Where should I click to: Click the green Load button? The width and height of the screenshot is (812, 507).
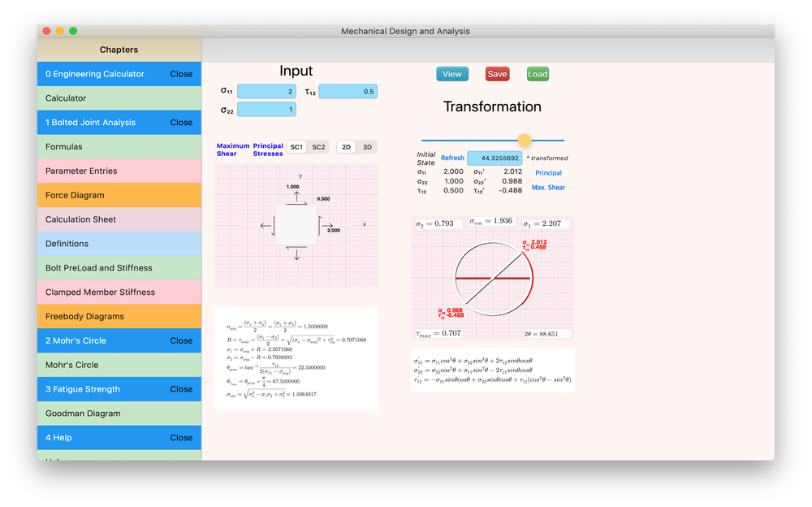(538, 74)
